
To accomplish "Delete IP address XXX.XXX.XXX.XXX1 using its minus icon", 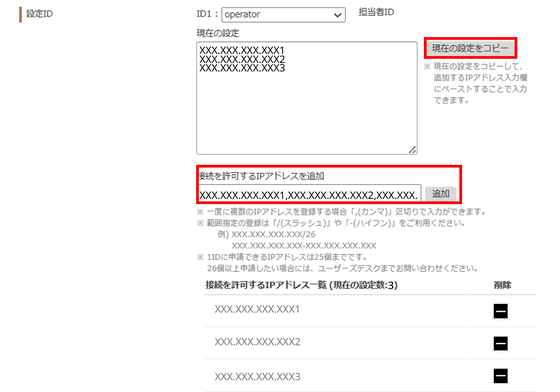I will (501, 312).
